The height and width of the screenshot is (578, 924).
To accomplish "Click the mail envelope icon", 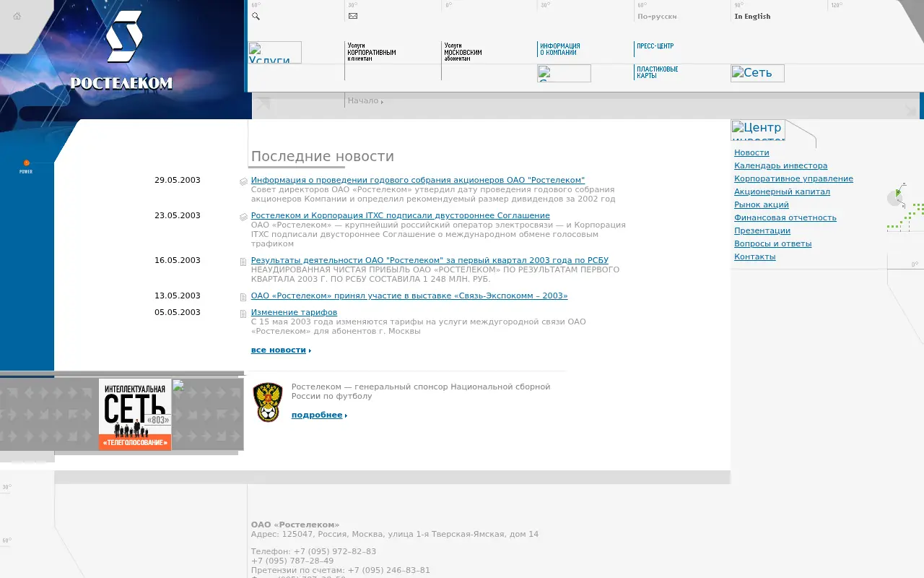I will (352, 16).
